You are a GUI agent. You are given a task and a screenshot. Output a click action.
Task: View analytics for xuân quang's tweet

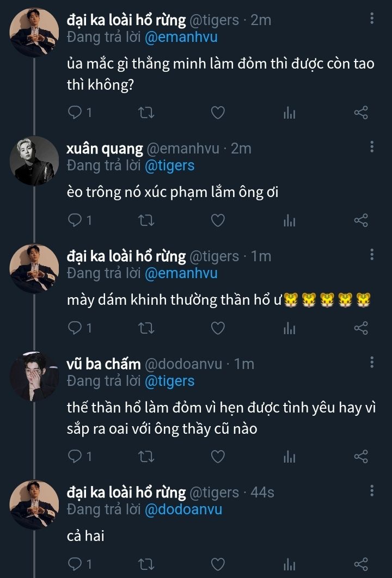(289, 220)
